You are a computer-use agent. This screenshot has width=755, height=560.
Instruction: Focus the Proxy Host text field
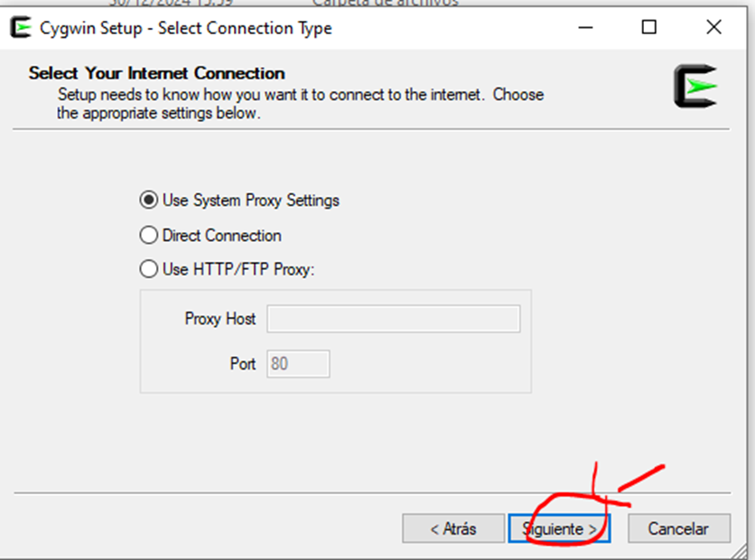(x=393, y=319)
